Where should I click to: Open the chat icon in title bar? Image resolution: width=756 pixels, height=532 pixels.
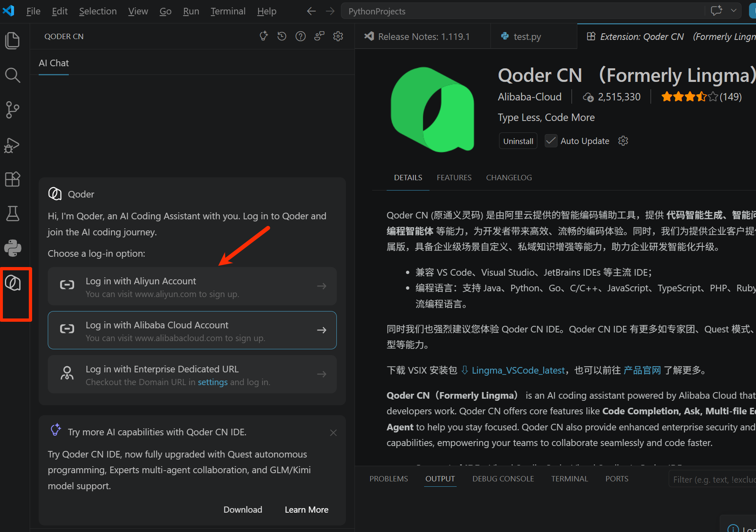717,11
